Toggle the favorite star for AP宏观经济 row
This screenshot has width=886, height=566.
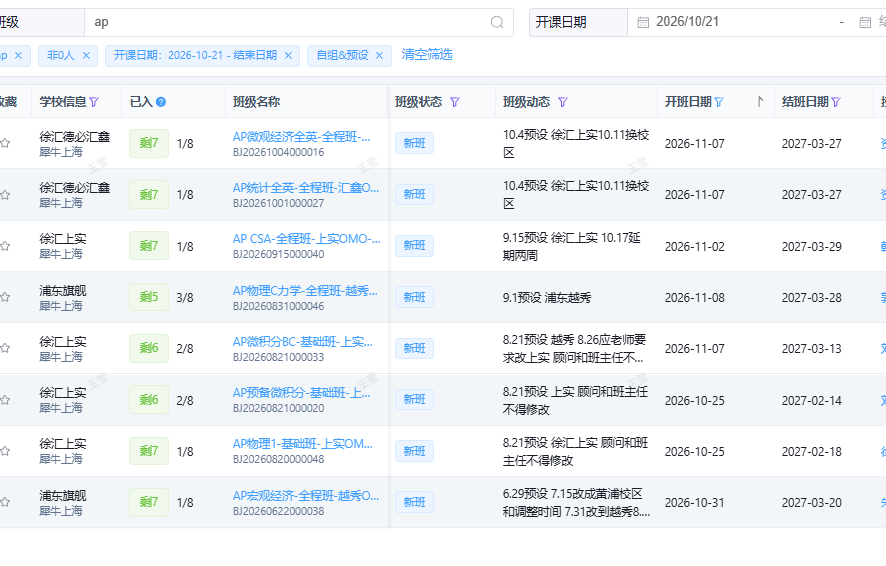tap(5, 502)
